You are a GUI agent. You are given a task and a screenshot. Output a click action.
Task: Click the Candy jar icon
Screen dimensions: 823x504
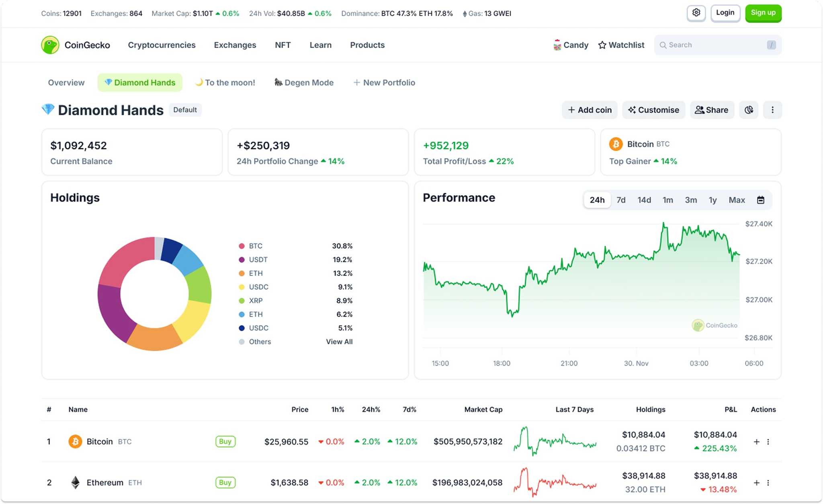tap(557, 45)
